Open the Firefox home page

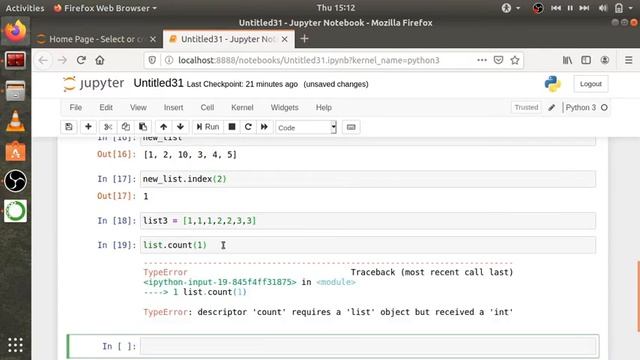[x=100, y=60]
